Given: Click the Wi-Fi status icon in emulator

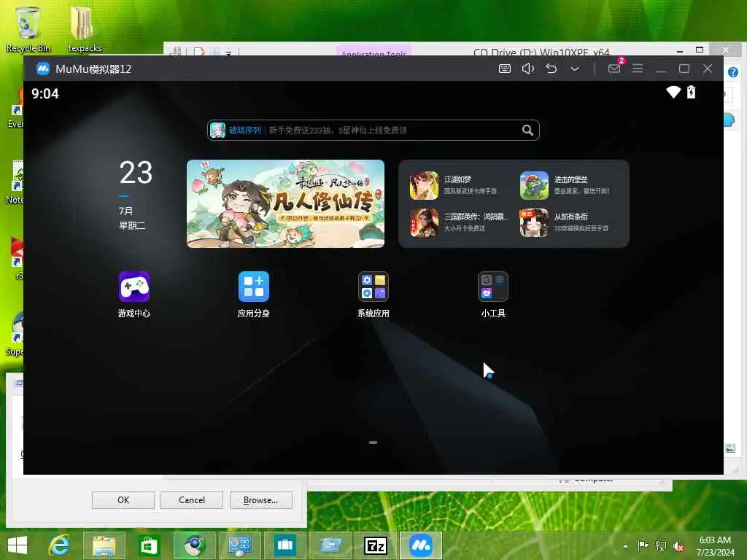Looking at the screenshot, I should coord(673,92).
